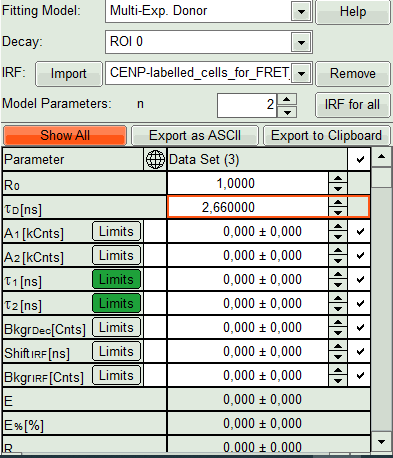Increase the model parameter n with the up arrow
393x458 pixels.
[x=287, y=99]
